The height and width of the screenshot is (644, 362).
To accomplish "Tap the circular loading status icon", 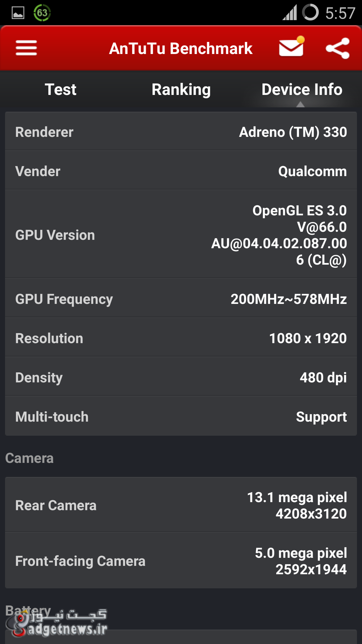I will point(310,13).
